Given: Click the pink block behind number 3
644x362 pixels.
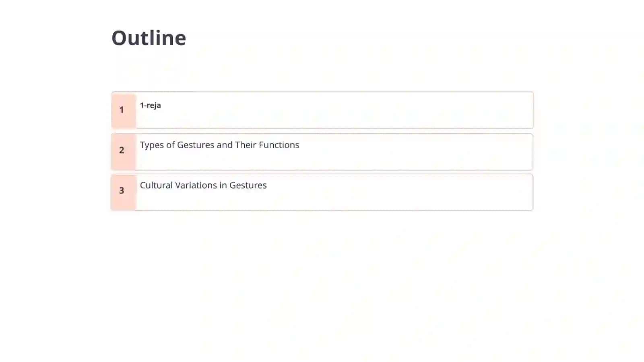Looking at the screenshot, I should (x=124, y=192).
